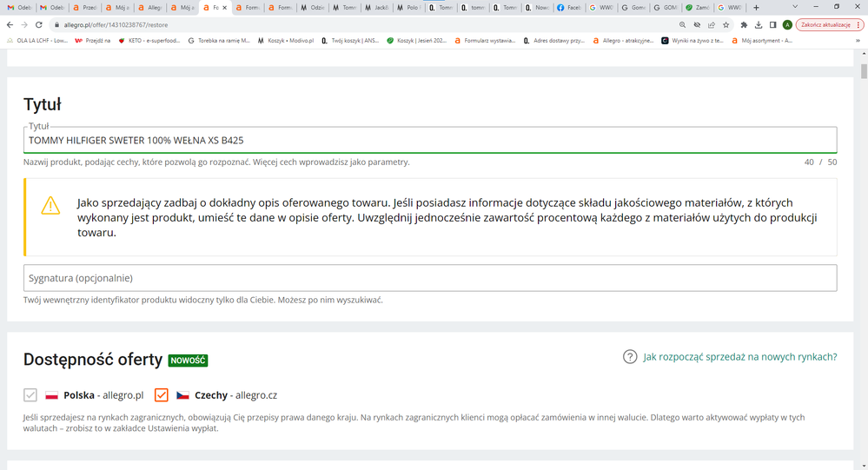Open Koszyk Jesień 202 bookmark

tap(417, 41)
